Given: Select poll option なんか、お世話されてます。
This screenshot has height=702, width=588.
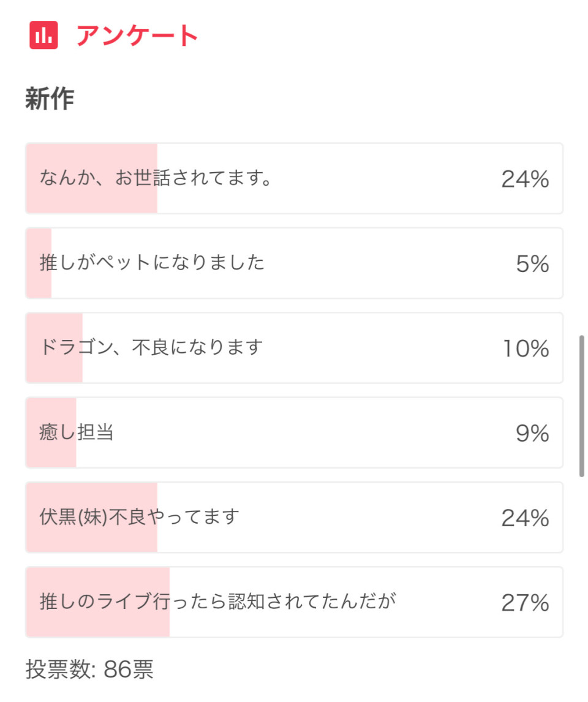Looking at the screenshot, I should point(294,178).
